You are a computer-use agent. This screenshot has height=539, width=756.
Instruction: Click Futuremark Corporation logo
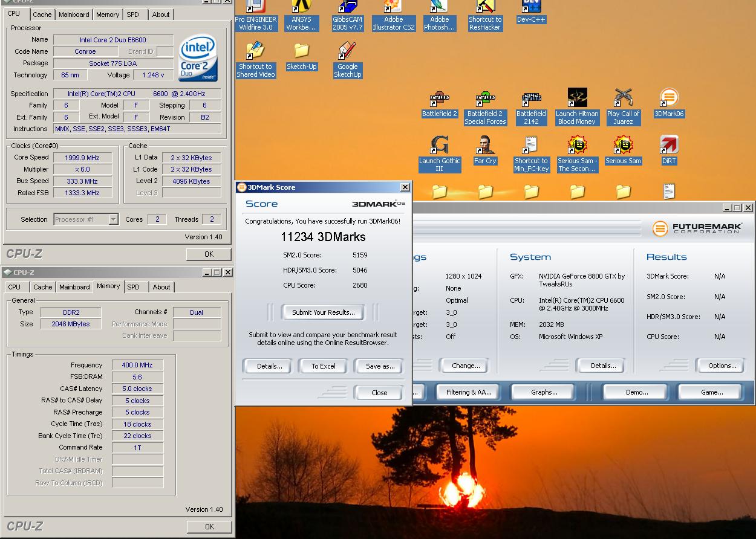[697, 228]
